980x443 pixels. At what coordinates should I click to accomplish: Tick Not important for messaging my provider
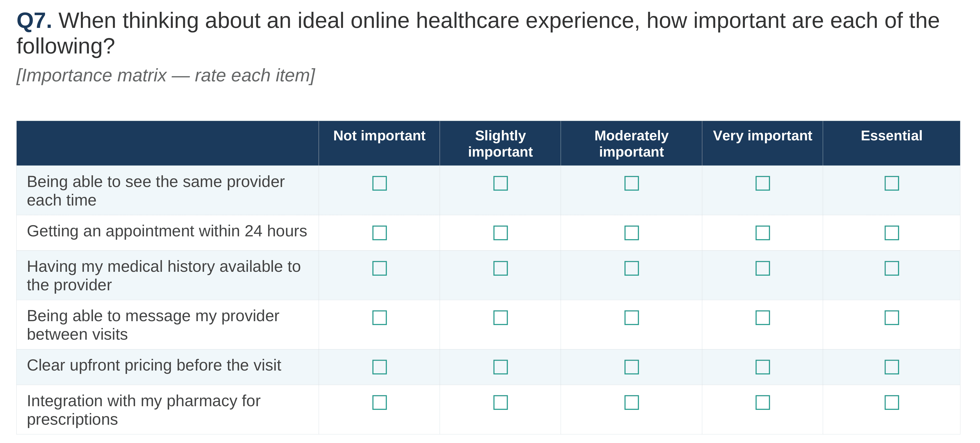click(379, 318)
